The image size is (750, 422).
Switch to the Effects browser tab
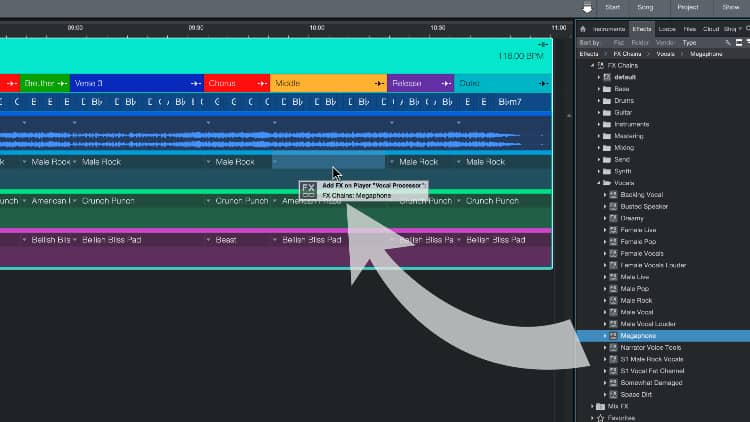tap(642, 29)
